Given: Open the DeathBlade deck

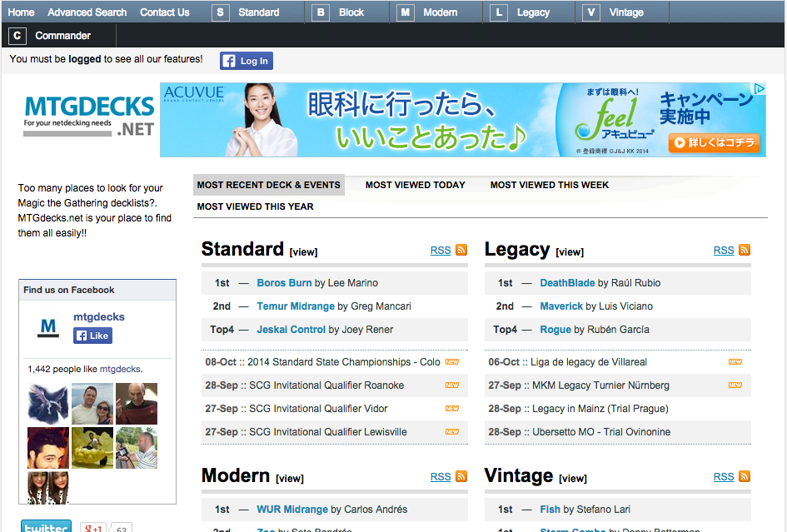Looking at the screenshot, I should pyautogui.click(x=567, y=282).
